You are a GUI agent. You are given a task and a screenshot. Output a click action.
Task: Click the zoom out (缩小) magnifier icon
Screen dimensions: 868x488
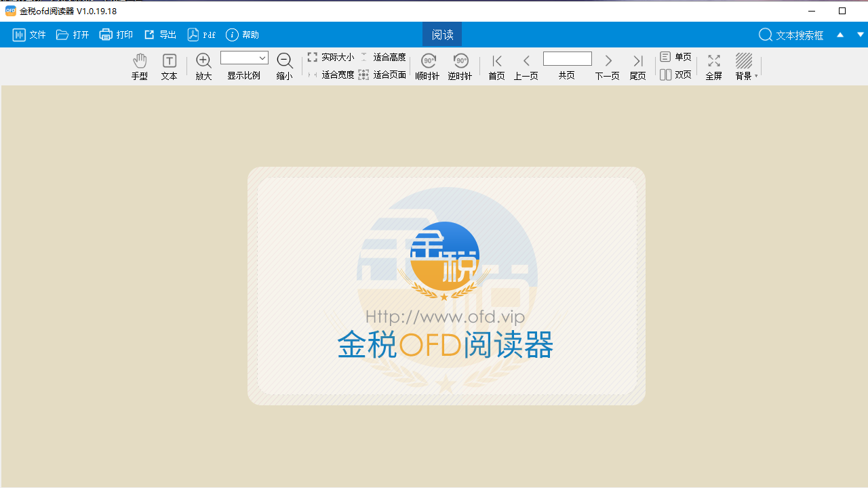click(285, 66)
